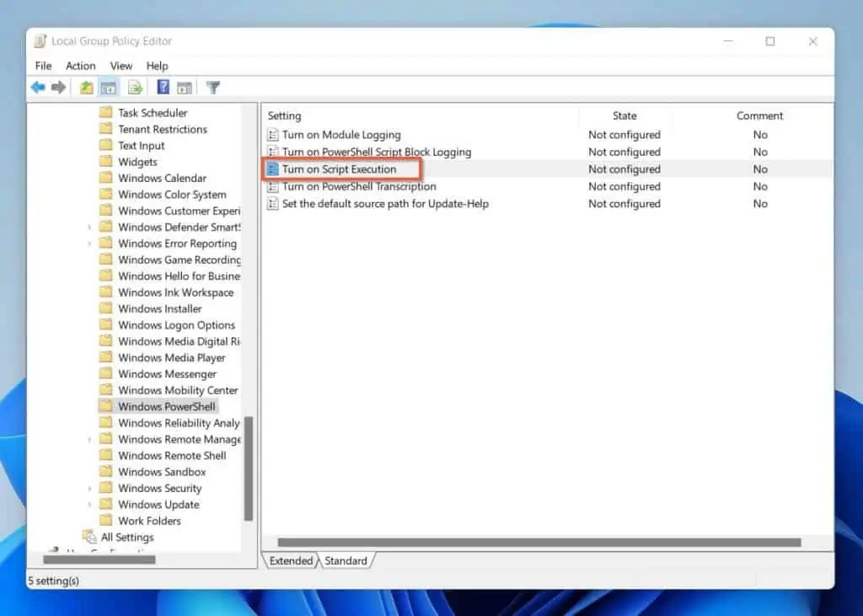The height and width of the screenshot is (616, 863).
Task: Select Set the default source path for Update-Help
Action: 385,203
